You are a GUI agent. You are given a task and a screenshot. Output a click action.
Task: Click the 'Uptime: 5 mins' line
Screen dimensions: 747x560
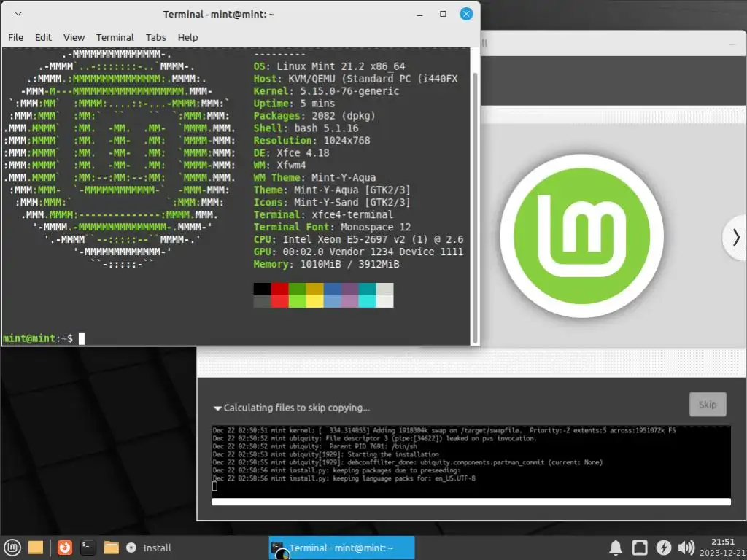click(294, 104)
